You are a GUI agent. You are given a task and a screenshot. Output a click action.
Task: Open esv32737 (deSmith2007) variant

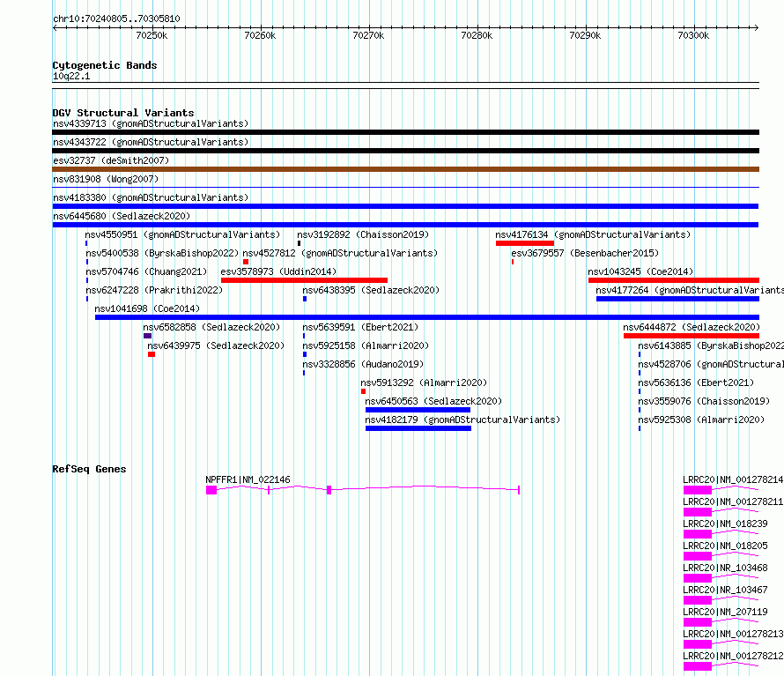(x=111, y=160)
